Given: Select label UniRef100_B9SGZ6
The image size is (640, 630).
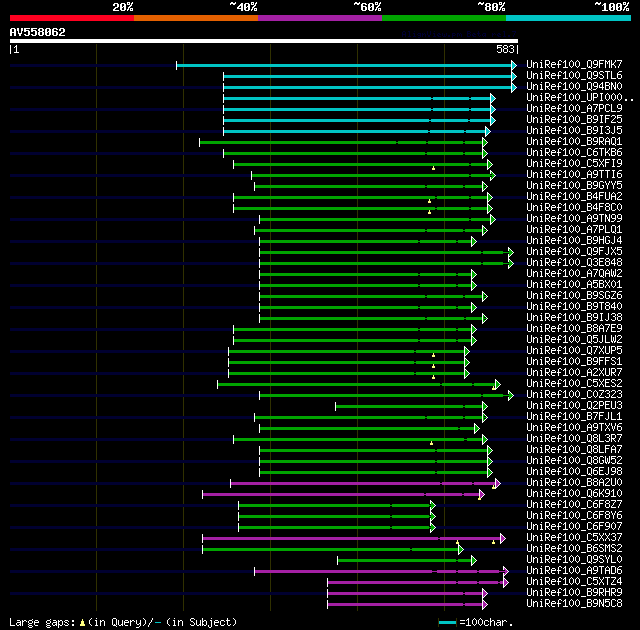Looking at the screenshot, I should click(574, 295).
